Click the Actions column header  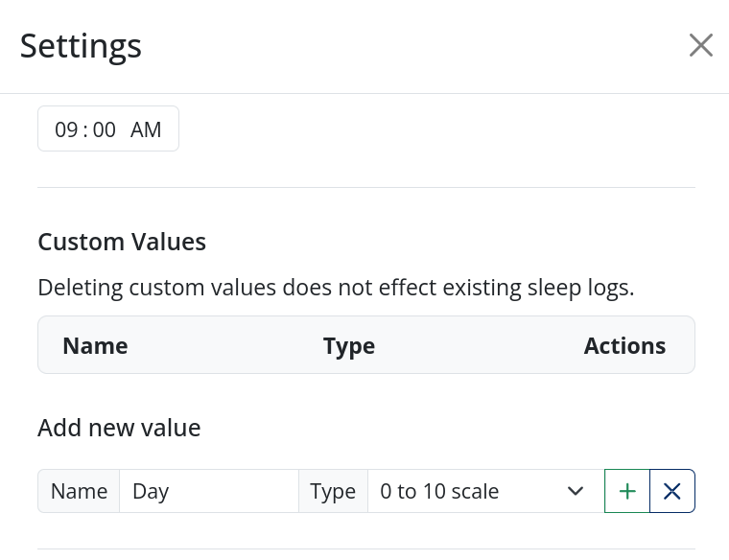coord(624,345)
